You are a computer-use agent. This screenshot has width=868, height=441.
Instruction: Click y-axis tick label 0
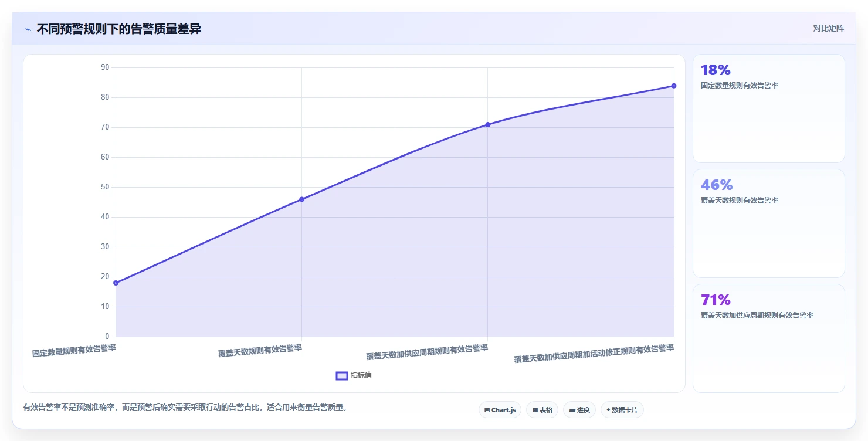point(107,337)
